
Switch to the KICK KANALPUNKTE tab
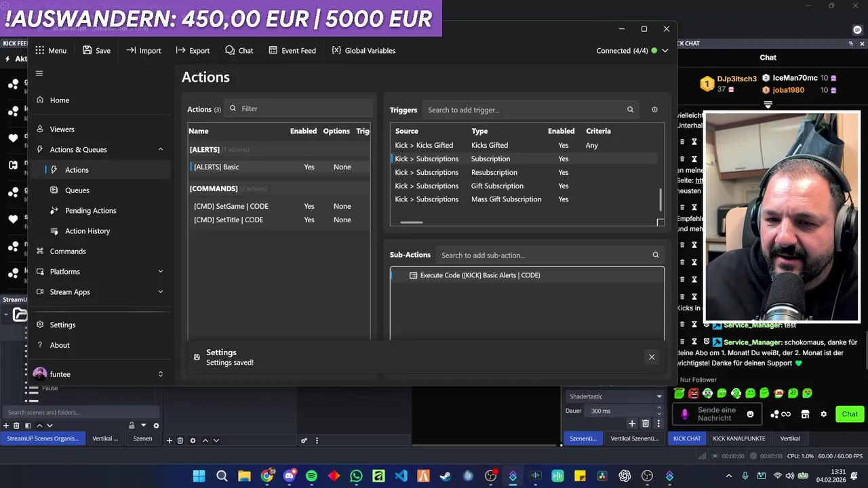pos(739,439)
